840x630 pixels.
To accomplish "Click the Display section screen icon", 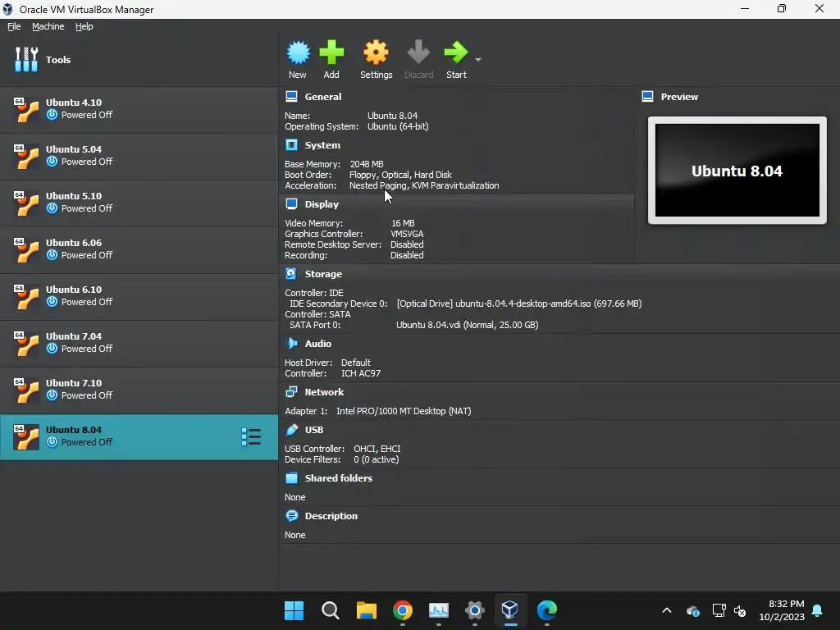I will (x=291, y=204).
